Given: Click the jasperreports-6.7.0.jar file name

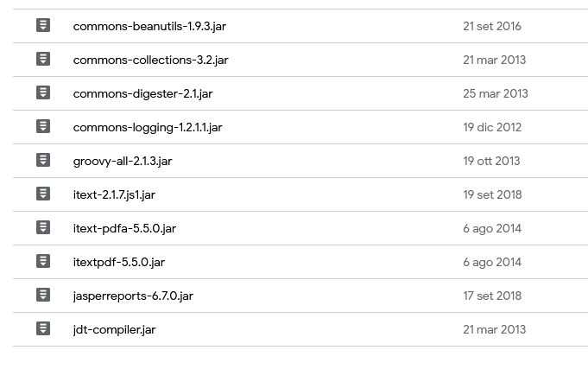Looking at the screenshot, I should tap(133, 296).
